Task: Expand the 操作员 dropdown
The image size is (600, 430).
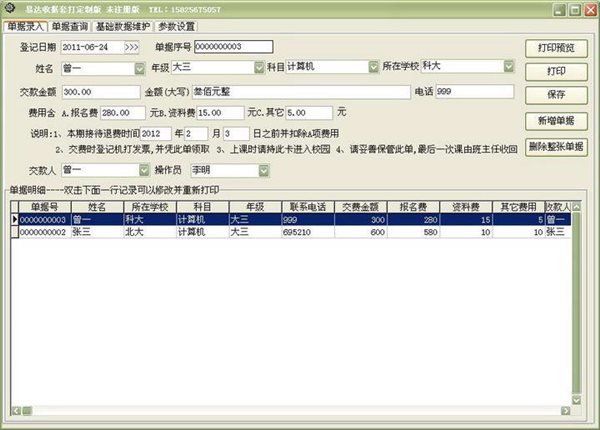Action: click(x=264, y=171)
